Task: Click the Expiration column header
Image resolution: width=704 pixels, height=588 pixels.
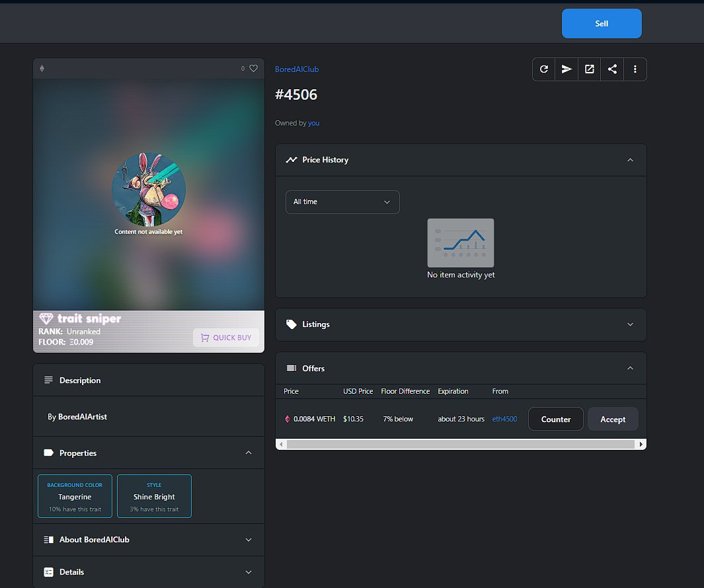Action: pos(453,391)
